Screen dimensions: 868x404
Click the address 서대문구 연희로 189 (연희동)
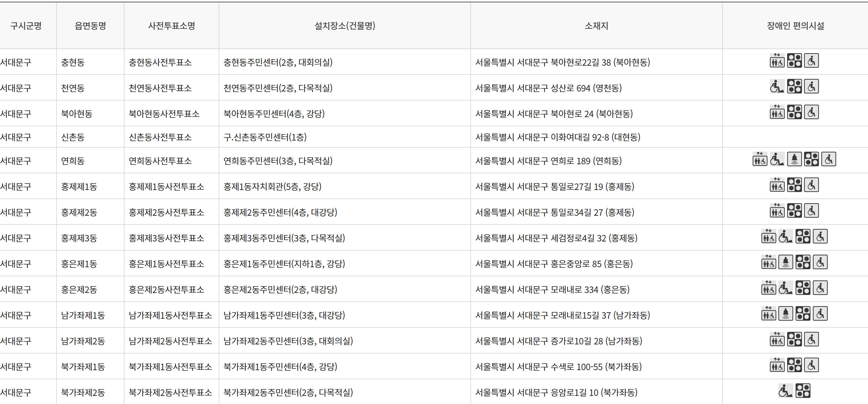pyautogui.click(x=548, y=161)
